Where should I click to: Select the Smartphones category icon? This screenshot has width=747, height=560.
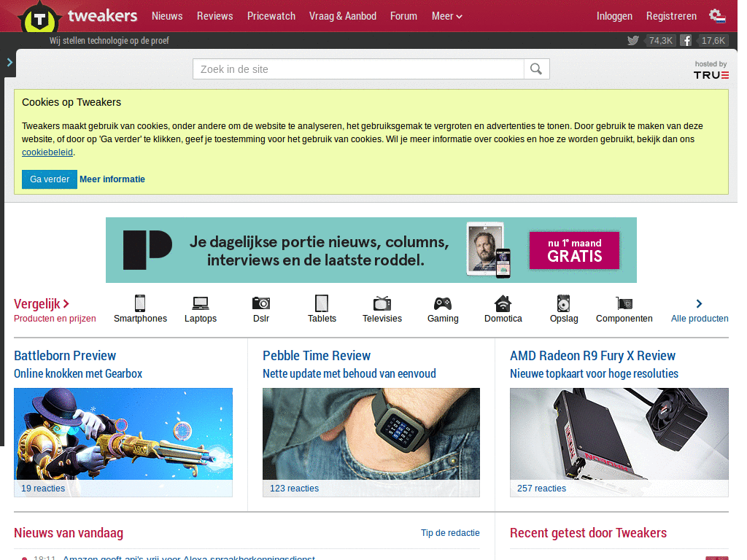[140, 303]
